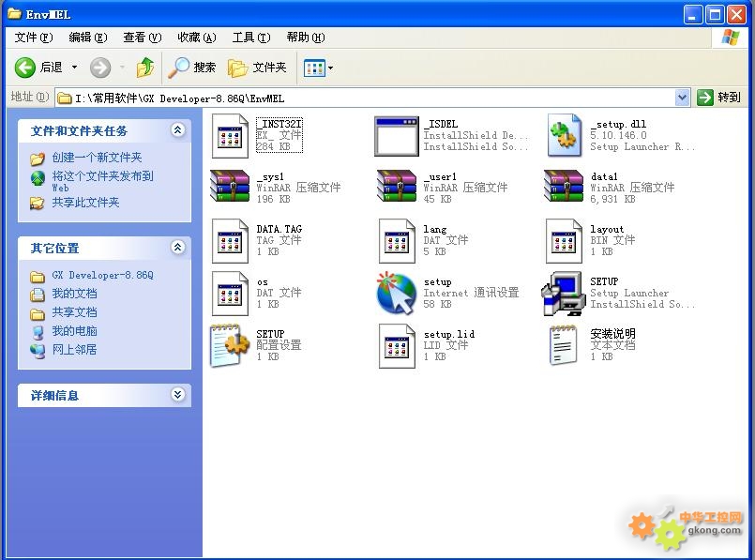The height and width of the screenshot is (560, 755).
Task: Select the DATA.TAG file icon
Action: pos(230,241)
